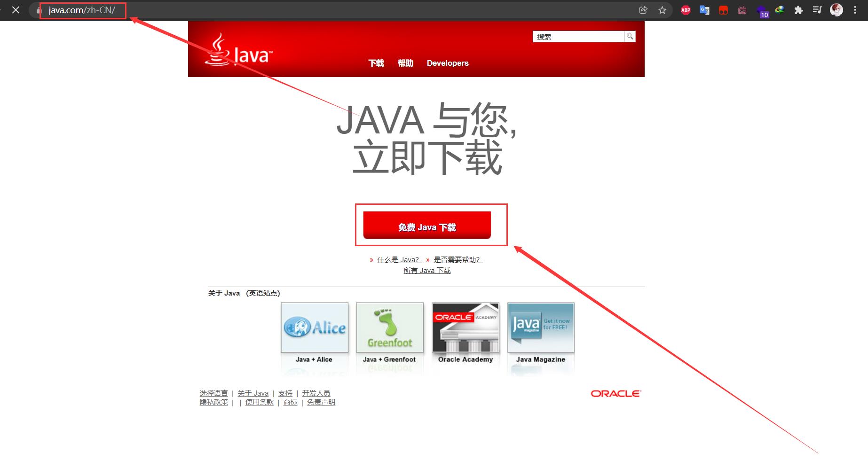Open the Extensions puzzle-piece menu

798,10
